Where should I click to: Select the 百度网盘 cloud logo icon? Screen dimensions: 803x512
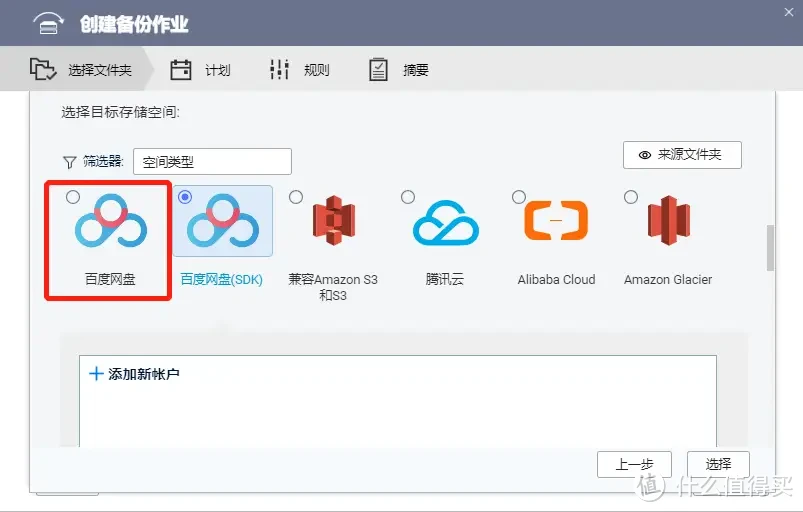click(111, 220)
